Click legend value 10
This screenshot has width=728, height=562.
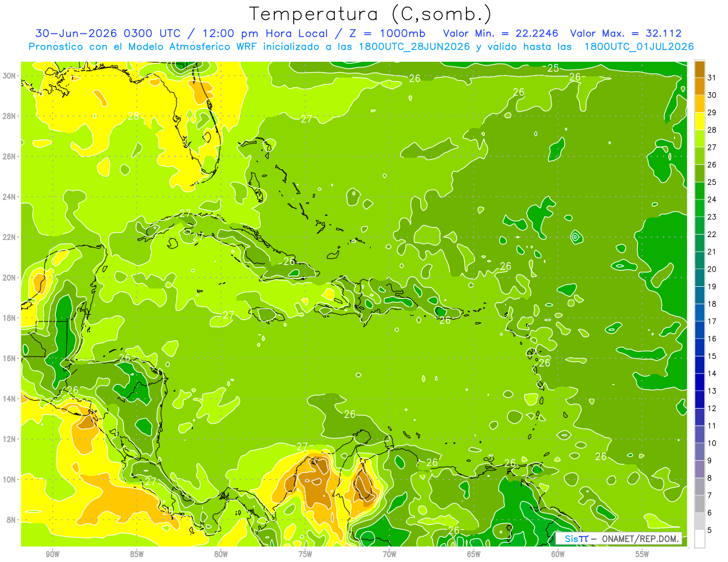pos(712,443)
